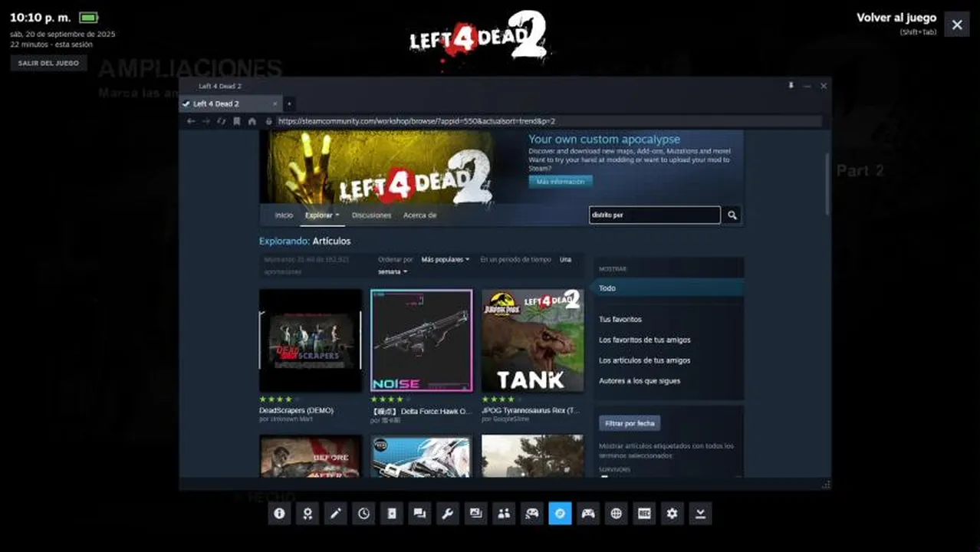Image resolution: width=980 pixels, height=552 pixels.
Task: Open the Más populares sort dropdown
Action: [446, 260]
